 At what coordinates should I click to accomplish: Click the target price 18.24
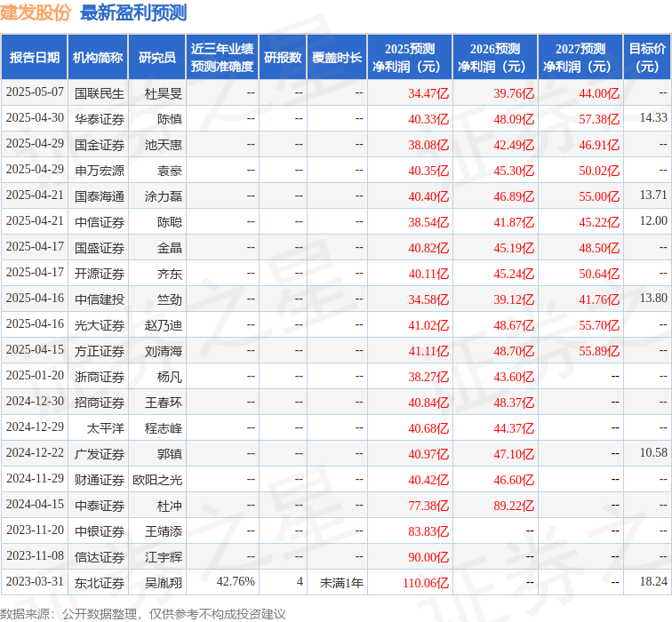point(653,581)
